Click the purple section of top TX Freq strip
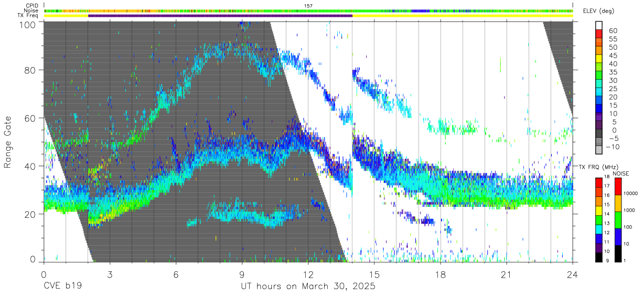The height and width of the screenshot is (297, 644). [220, 16]
